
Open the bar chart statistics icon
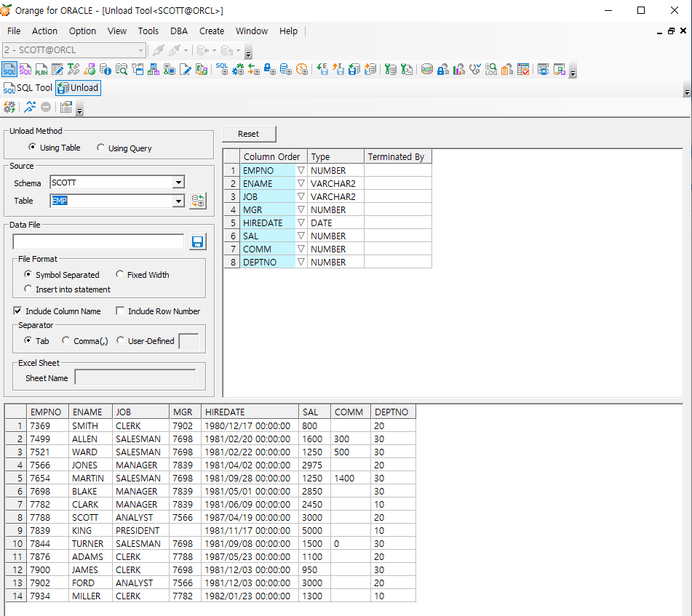[459, 69]
